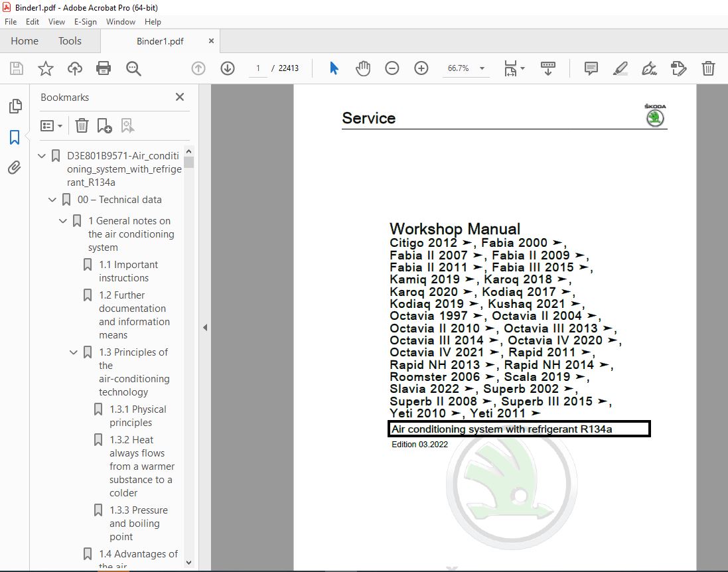Viewport: 728px width, 572px height.
Task: Toggle the Bookmarks panel icon in the sidebar
Action: point(15,137)
